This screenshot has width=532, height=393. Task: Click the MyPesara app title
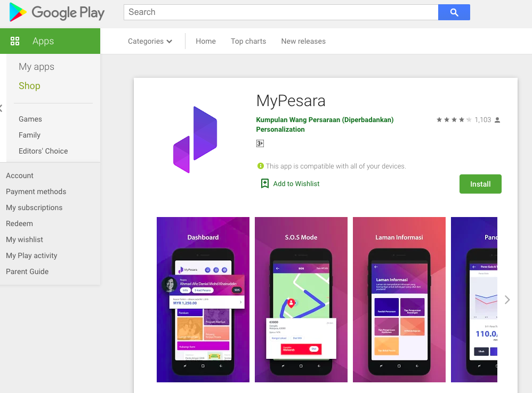point(291,101)
